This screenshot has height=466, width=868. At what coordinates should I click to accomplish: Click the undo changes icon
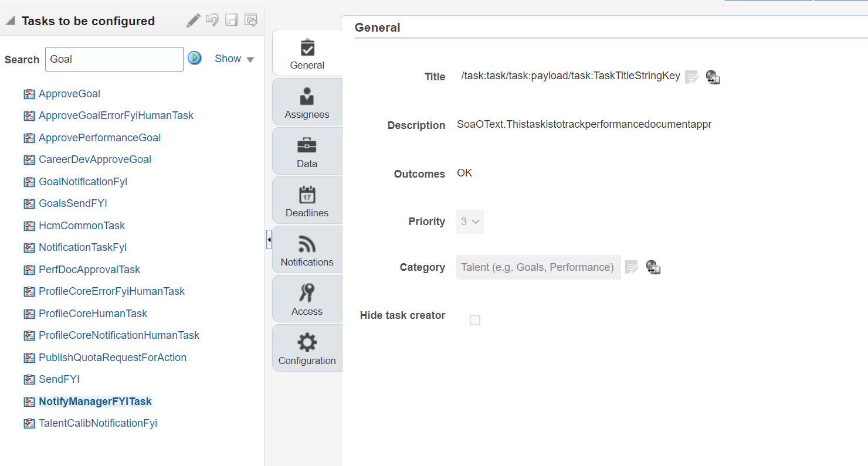click(212, 20)
